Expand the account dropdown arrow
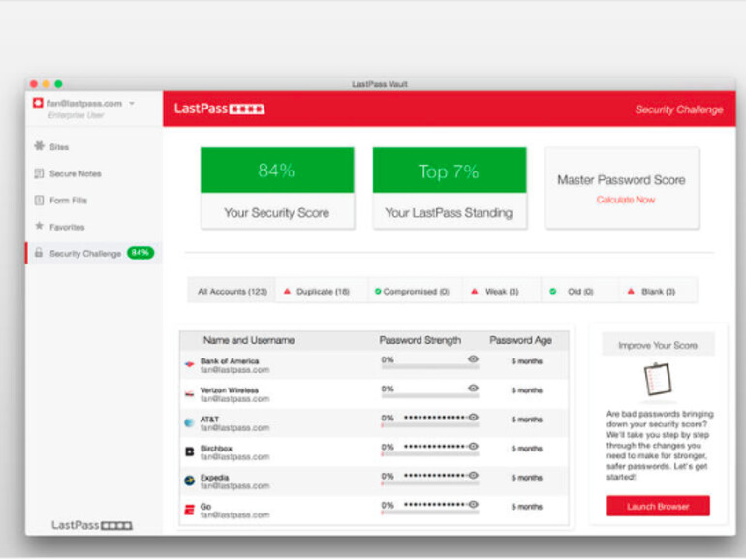Viewport: 746px width, 560px height. click(132, 104)
